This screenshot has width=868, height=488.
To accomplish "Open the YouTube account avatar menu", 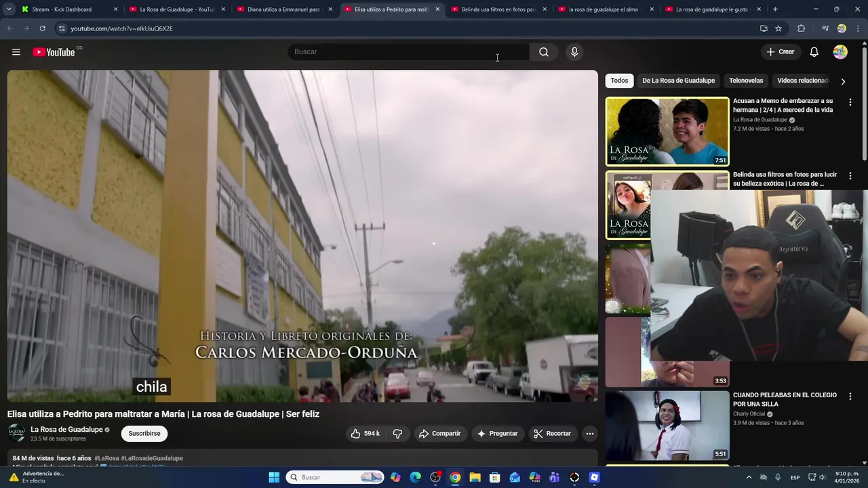I will (x=840, y=52).
